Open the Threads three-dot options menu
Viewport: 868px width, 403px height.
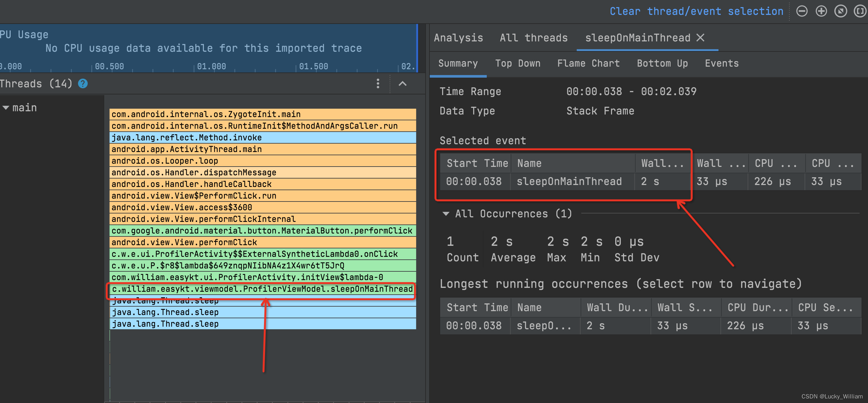(x=378, y=83)
